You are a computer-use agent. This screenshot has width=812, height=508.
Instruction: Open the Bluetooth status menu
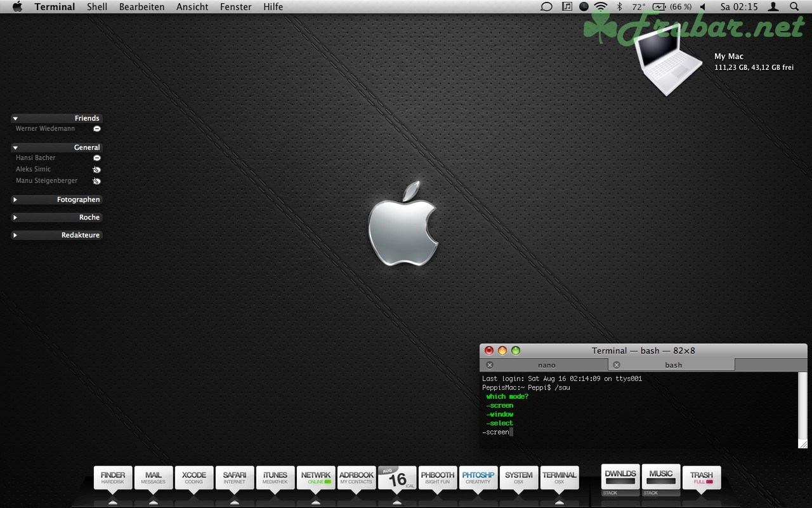tap(620, 7)
